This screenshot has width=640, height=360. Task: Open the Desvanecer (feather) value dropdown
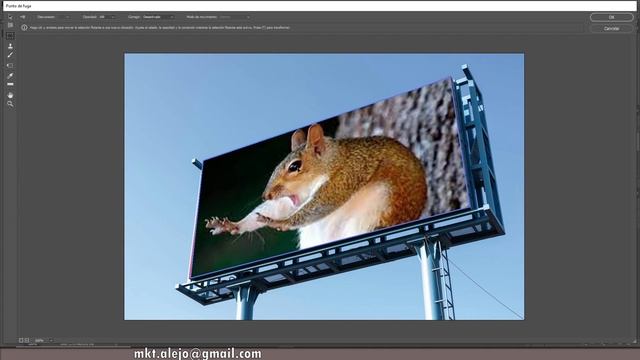pos(67,17)
